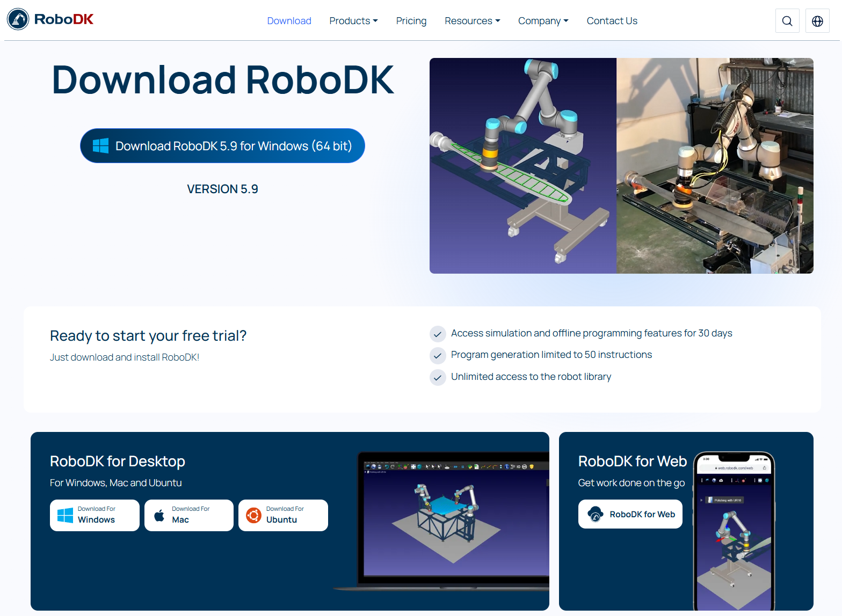Image resolution: width=842 pixels, height=616 pixels.
Task: Click "Get work done on the go" text
Action: coord(631,483)
